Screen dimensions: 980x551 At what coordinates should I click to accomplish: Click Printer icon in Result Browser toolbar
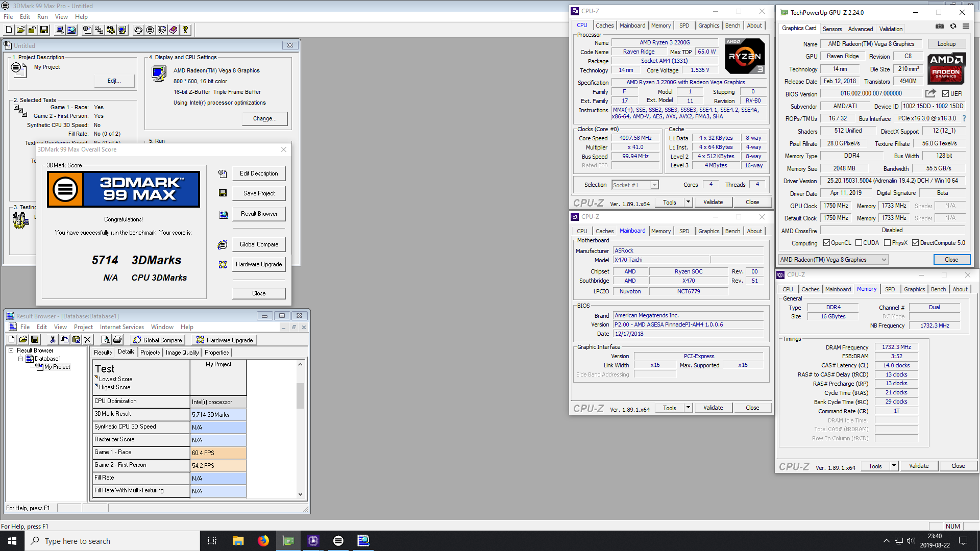pos(117,339)
